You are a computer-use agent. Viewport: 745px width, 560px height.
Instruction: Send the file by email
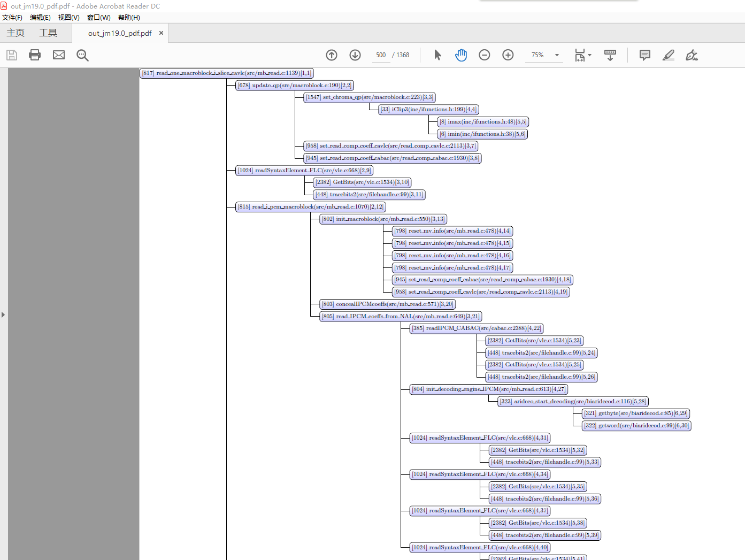coord(58,55)
